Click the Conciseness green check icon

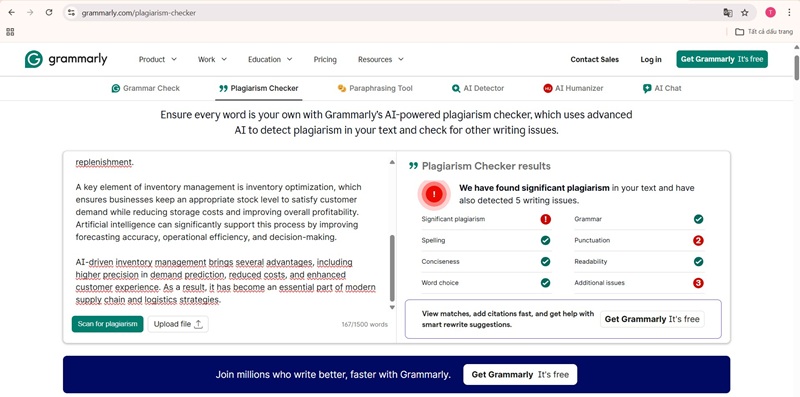pos(545,262)
